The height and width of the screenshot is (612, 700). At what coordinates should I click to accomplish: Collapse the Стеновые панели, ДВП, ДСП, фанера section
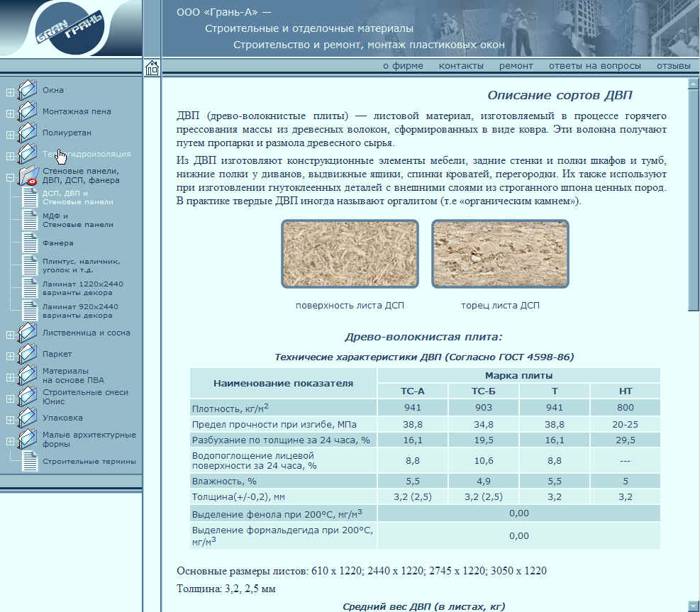10,177
